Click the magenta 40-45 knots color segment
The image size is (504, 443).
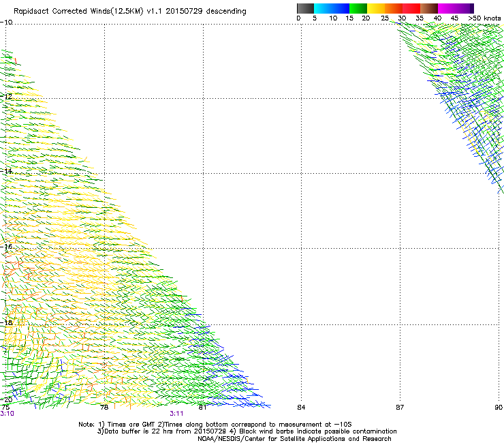coord(447,8)
